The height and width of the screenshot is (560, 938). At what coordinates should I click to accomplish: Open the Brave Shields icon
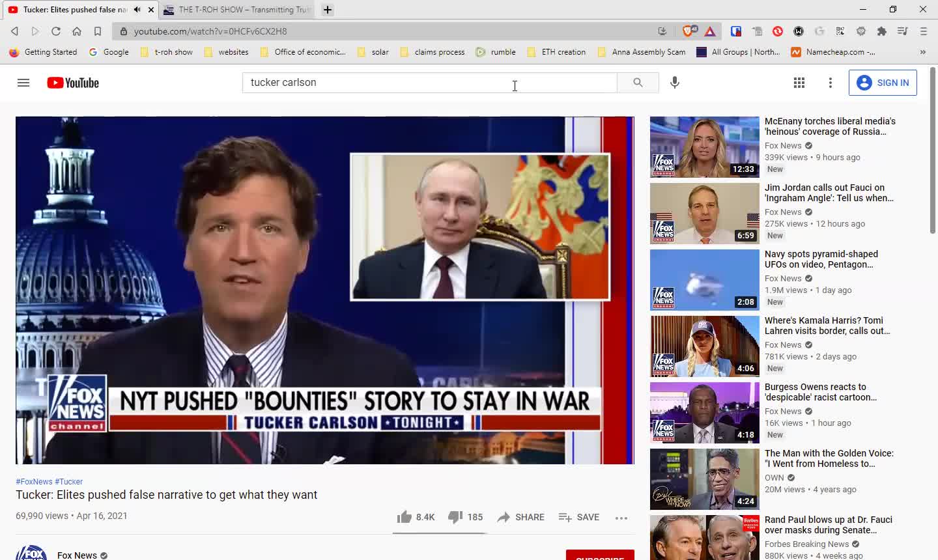[689, 31]
